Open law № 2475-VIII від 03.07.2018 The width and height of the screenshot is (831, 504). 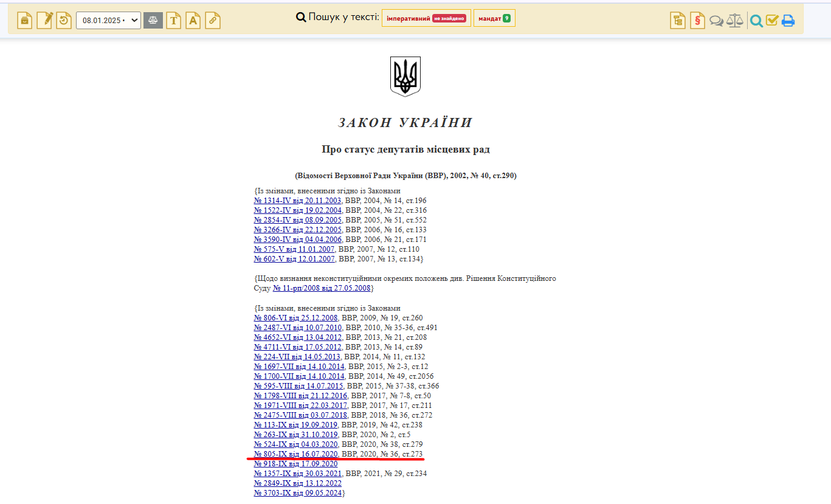tap(301, 415)
